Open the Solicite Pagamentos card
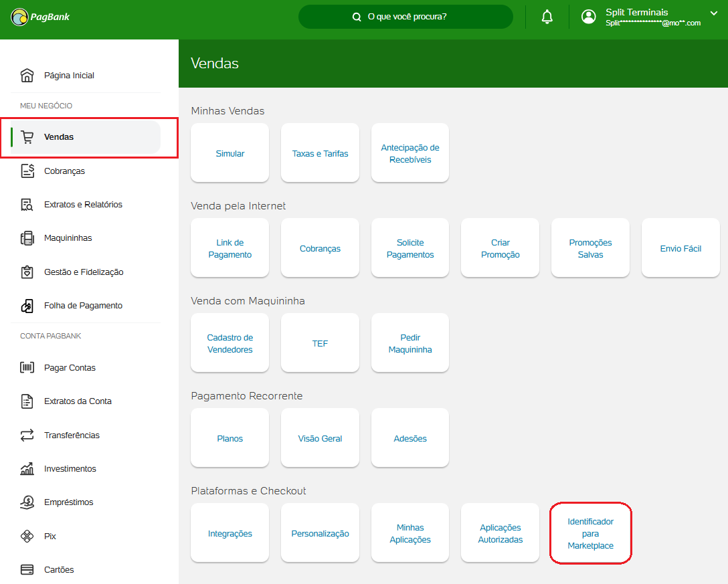 [x=410, y=248]
